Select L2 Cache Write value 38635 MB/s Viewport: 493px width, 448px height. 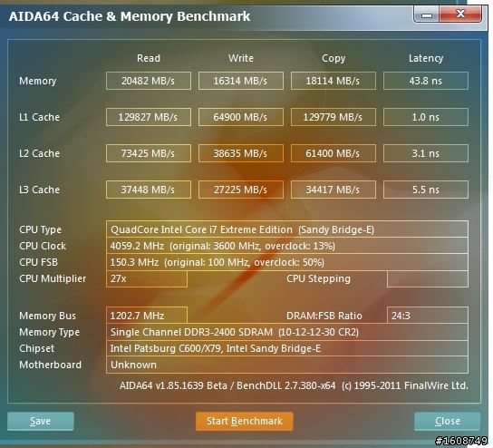(x=241, y=153)
